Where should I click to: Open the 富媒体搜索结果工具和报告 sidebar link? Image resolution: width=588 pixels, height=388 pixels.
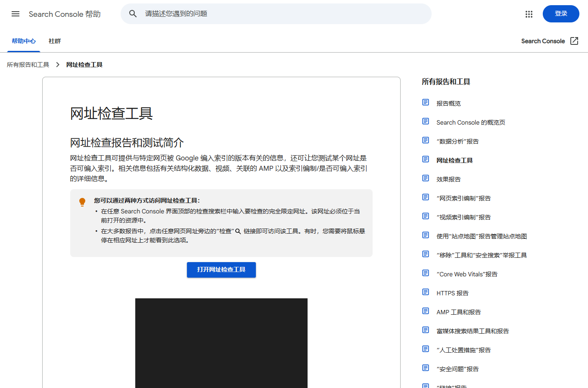click(473, 331)
